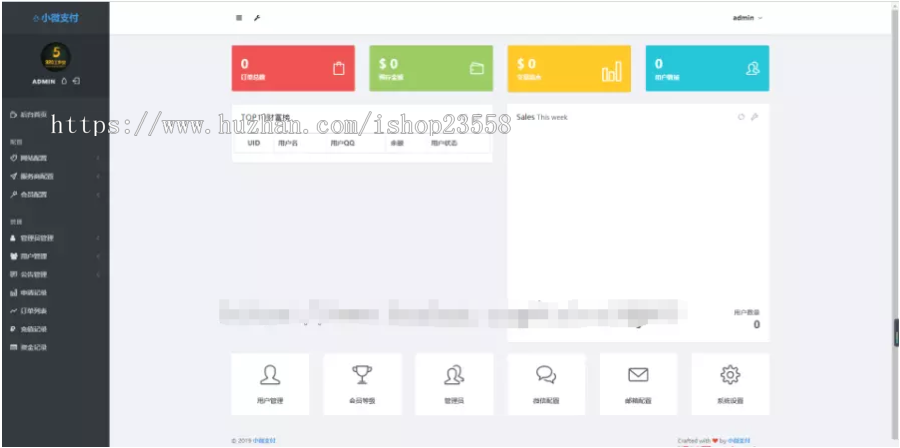
Task: Click the 用户名 column header
Action: click(288, 143)
